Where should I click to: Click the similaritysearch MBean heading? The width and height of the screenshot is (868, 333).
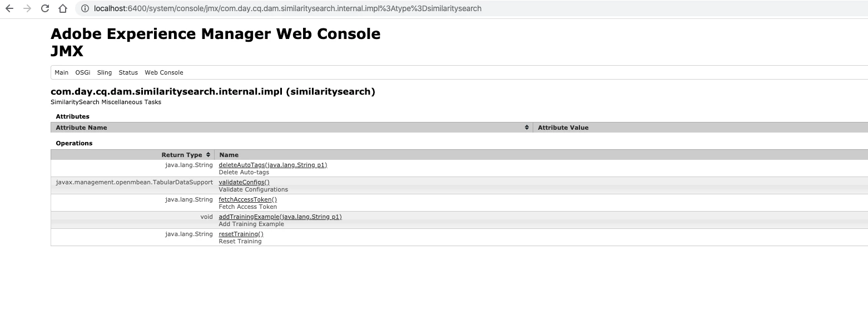pyautogui.click(x=213, y=91)
